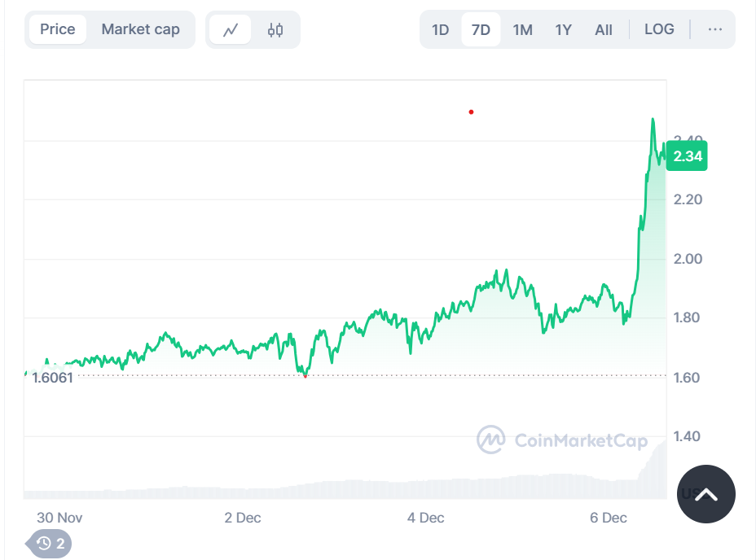Image resolution: width=756 pixels, height=560 pixels.
Task: Click the current price 2.34 label
Action: 687,156
